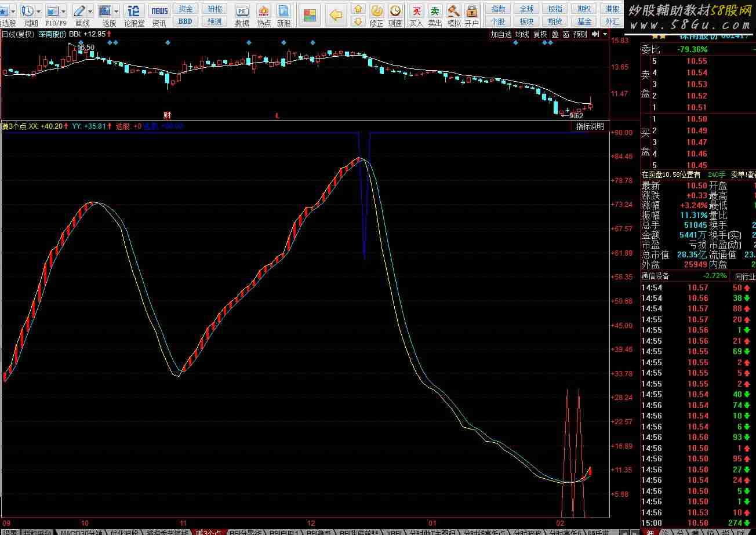
Task: Click 加自选 to add to watchlist
Action: (501, 34)
